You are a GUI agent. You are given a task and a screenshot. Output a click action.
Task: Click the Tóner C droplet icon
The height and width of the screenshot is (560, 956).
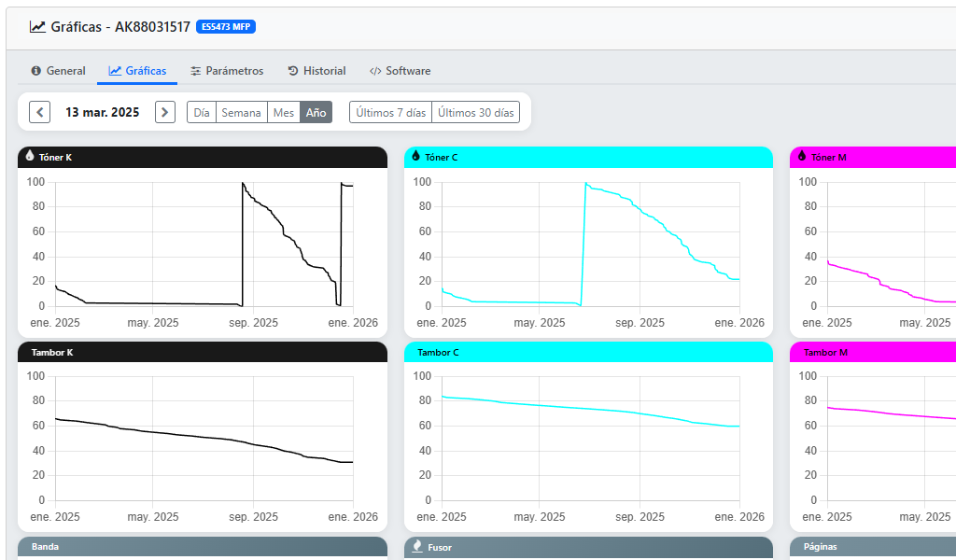415,156
